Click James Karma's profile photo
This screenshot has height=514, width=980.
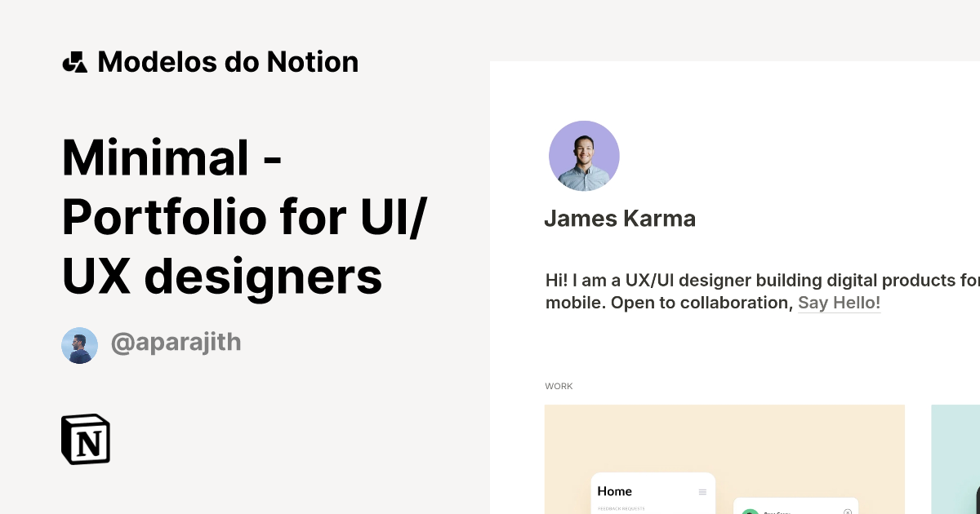point(584,155)
